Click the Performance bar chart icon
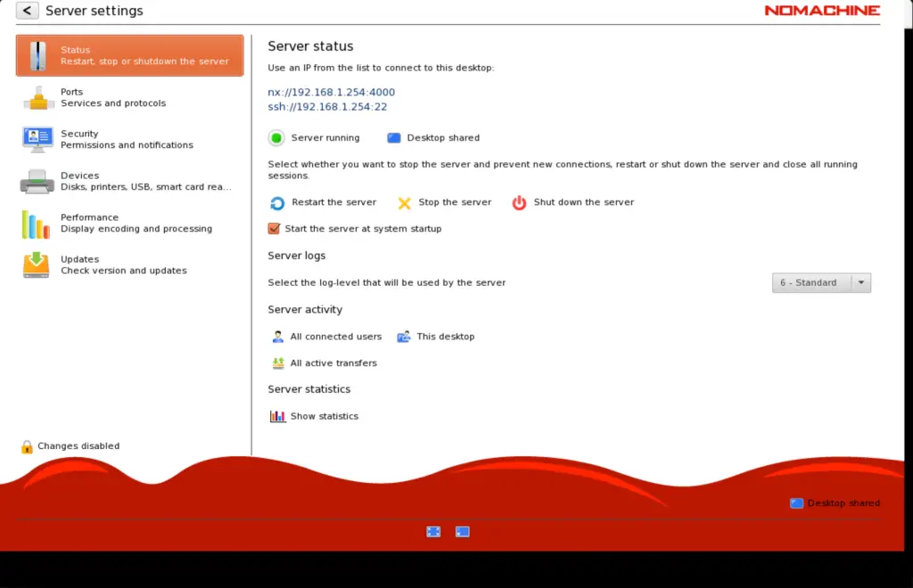This screenshot has height=588, width=913. pos(36,225)
